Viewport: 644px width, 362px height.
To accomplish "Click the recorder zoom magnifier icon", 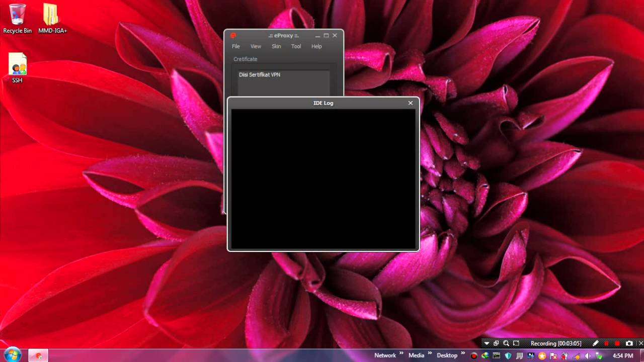I will tap(506, 343).
